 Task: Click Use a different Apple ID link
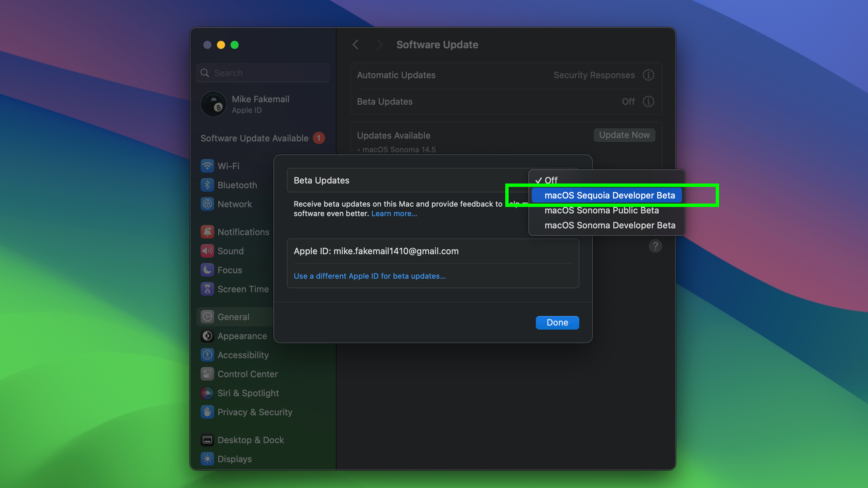click(370, 276)
